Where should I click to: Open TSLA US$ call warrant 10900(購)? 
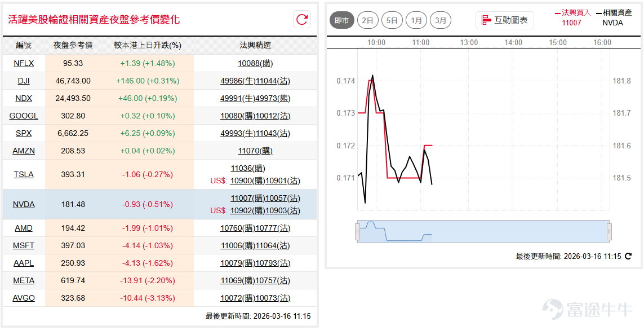248,181
